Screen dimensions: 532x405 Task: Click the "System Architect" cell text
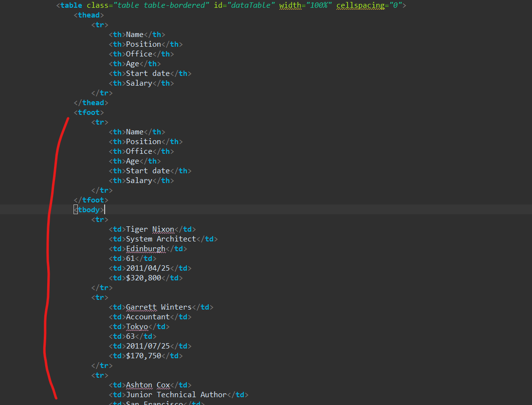[161, 239]
